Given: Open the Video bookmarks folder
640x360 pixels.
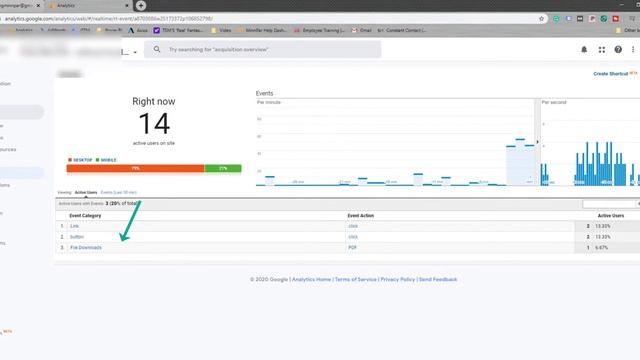Looking at the screenshot, I should coord(221,30).
